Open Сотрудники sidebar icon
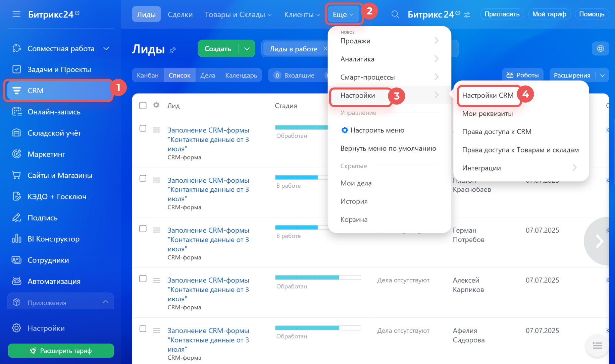The width and height of the screenshot is (615, 364). 17,260
